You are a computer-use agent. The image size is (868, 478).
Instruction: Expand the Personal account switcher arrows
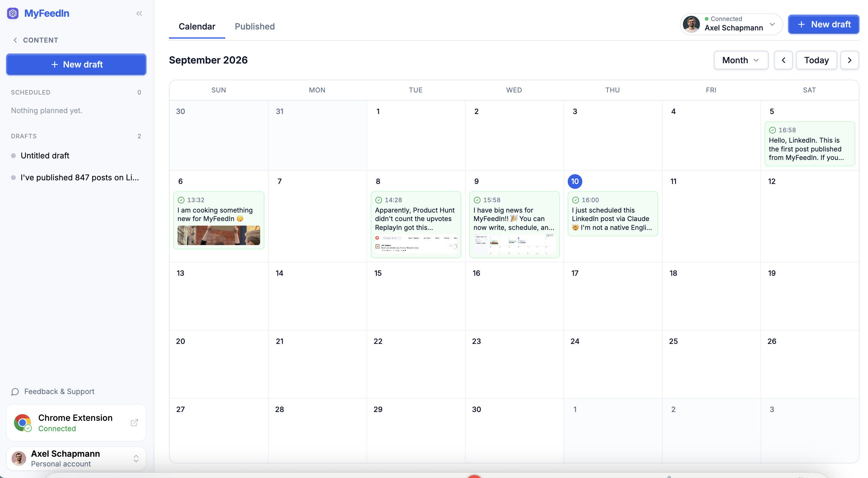136,459
